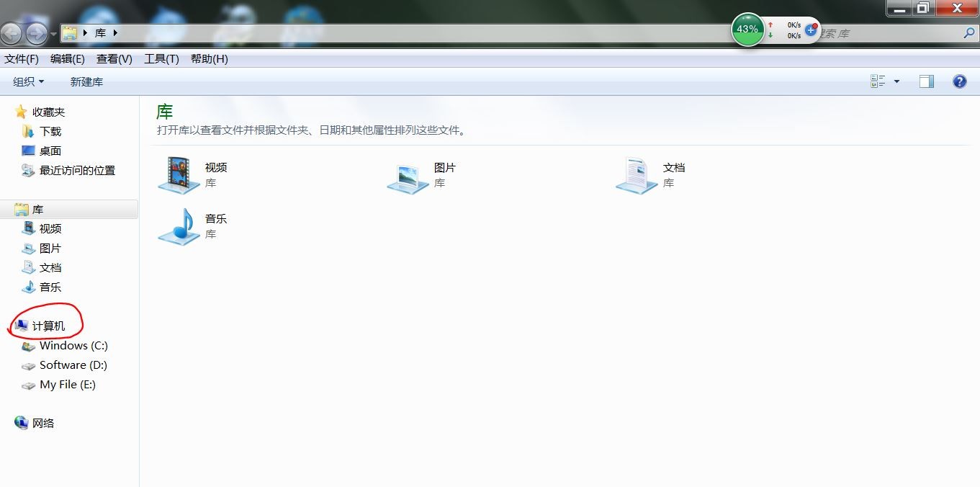The width and height of the screenshot is (980, 487).
Task: Click the 新建库 button
Action: click(86, 81)
